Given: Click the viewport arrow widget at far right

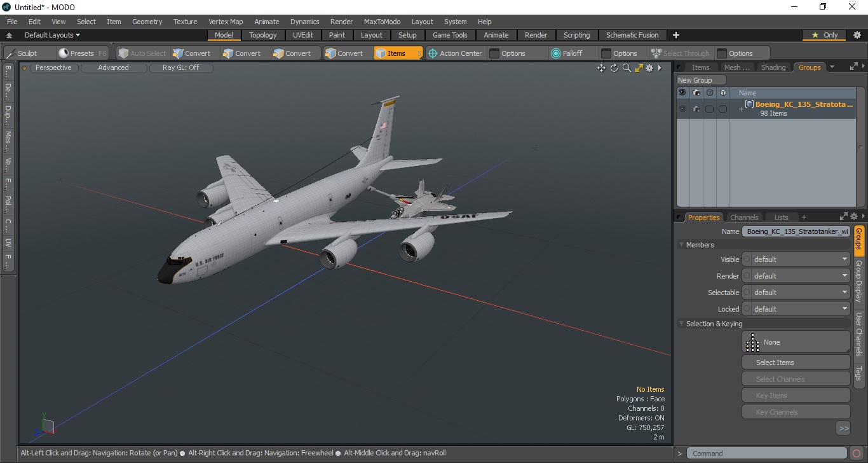Looking at the screenshot, I should click(660, 68).
